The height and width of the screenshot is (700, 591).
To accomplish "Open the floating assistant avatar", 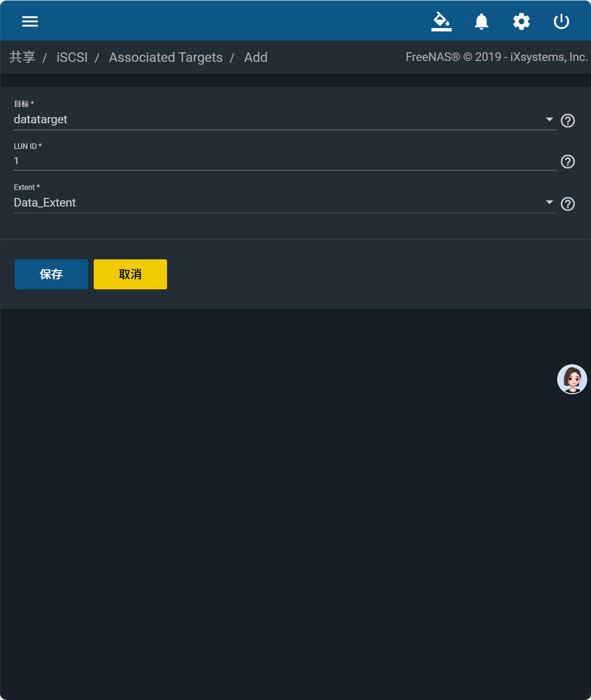I will 572,379.
